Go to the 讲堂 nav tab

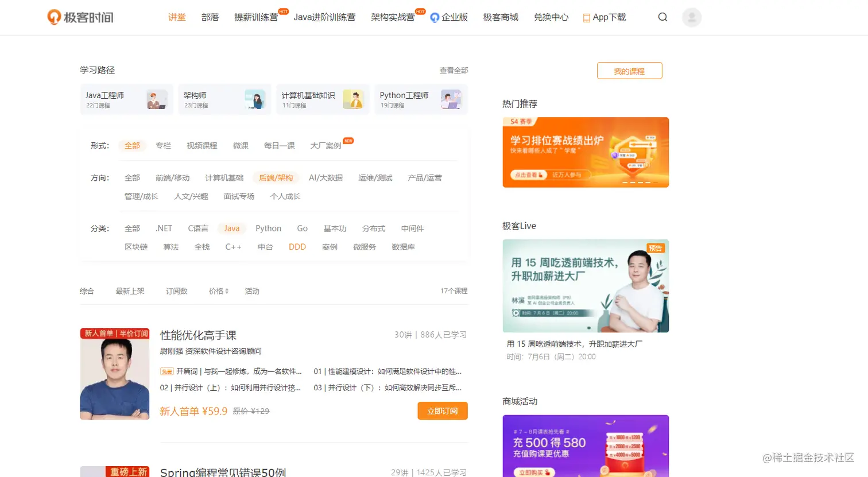click(177, 17)
